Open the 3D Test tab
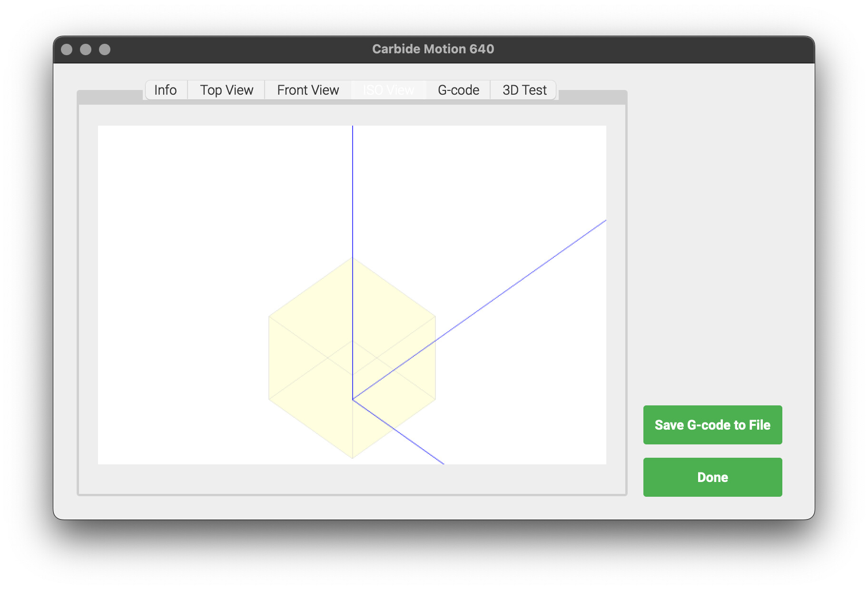 (x=524, y=90)
